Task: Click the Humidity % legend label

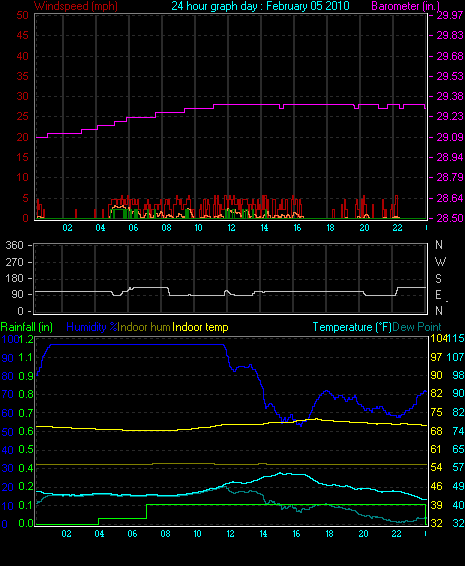Action: (92, 327)
